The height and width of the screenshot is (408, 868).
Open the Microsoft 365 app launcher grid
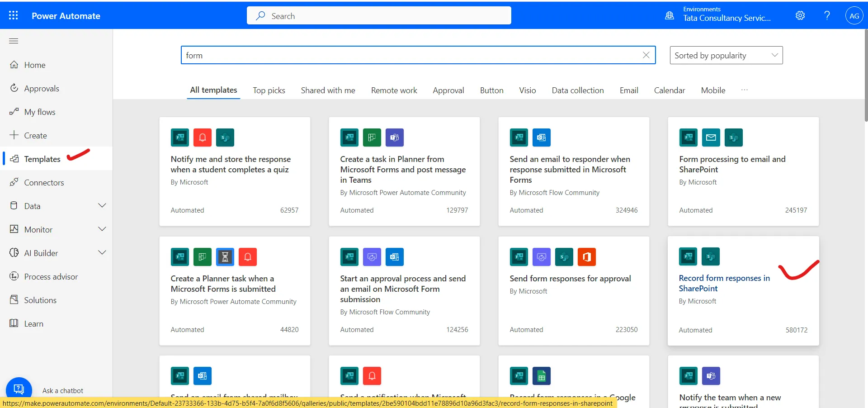14,15
